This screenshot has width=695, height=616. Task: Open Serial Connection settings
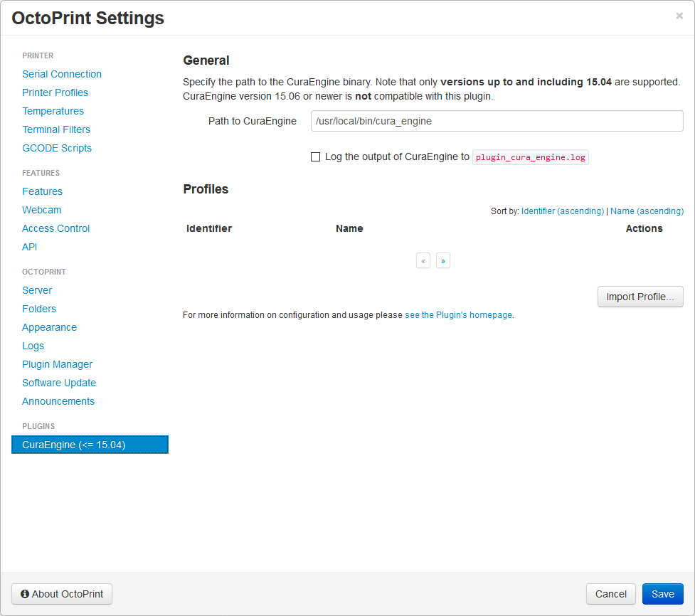62,74
